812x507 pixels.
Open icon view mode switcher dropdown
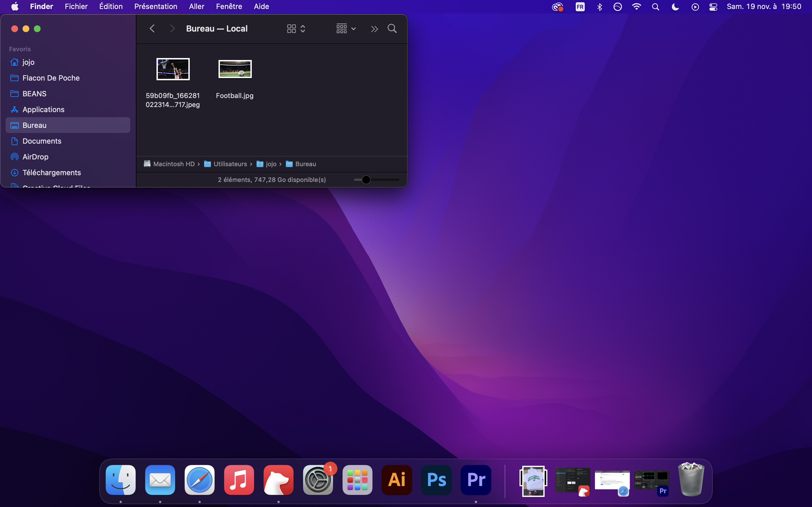296,28
